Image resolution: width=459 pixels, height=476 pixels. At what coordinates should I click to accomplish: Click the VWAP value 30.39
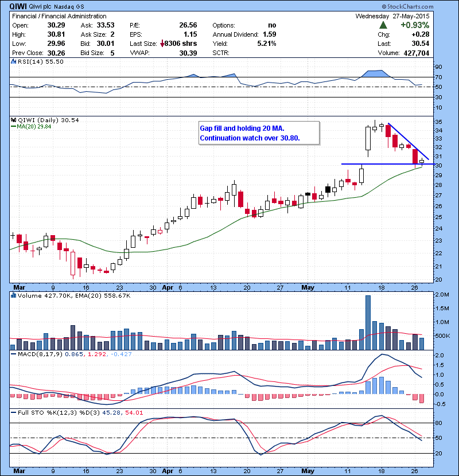pos(188,53)
